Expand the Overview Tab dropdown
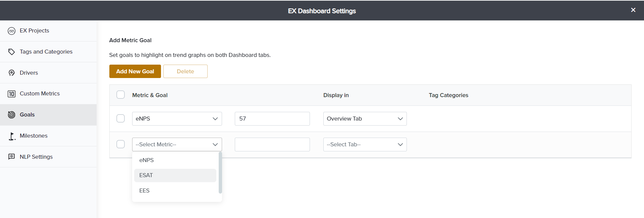Screen dimensions: 644x218 (x=365, y=119)
